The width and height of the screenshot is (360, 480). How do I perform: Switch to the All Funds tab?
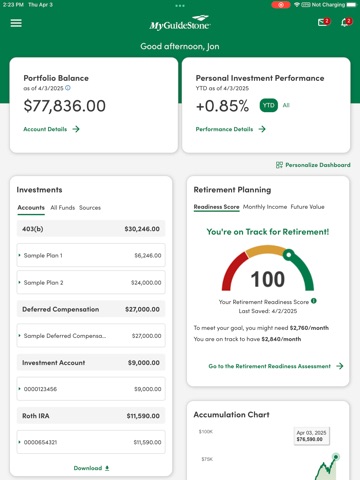pos(63,208)
